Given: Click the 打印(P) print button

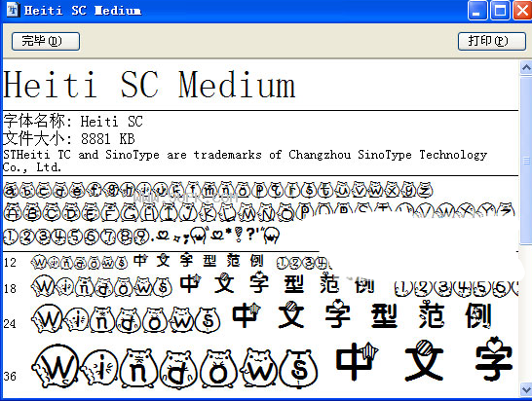Looking at the screenshot, I should click(x=492, y=41).
